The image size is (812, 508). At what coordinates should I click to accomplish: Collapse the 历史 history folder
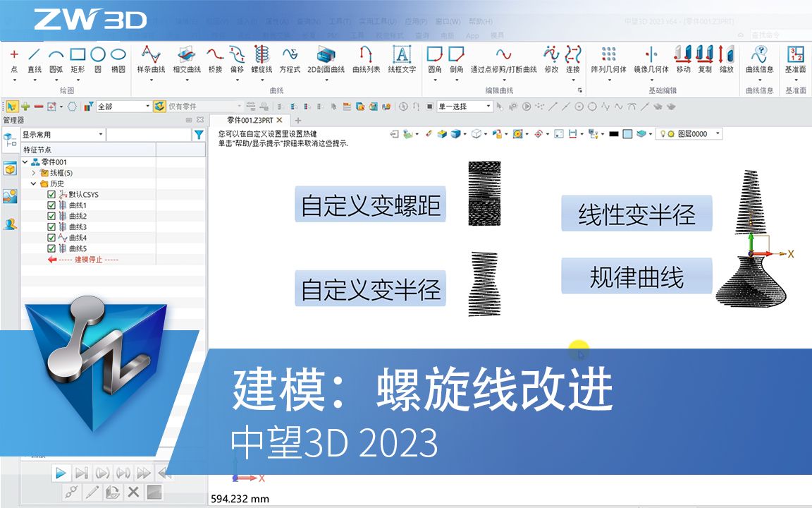coord(32,183)
